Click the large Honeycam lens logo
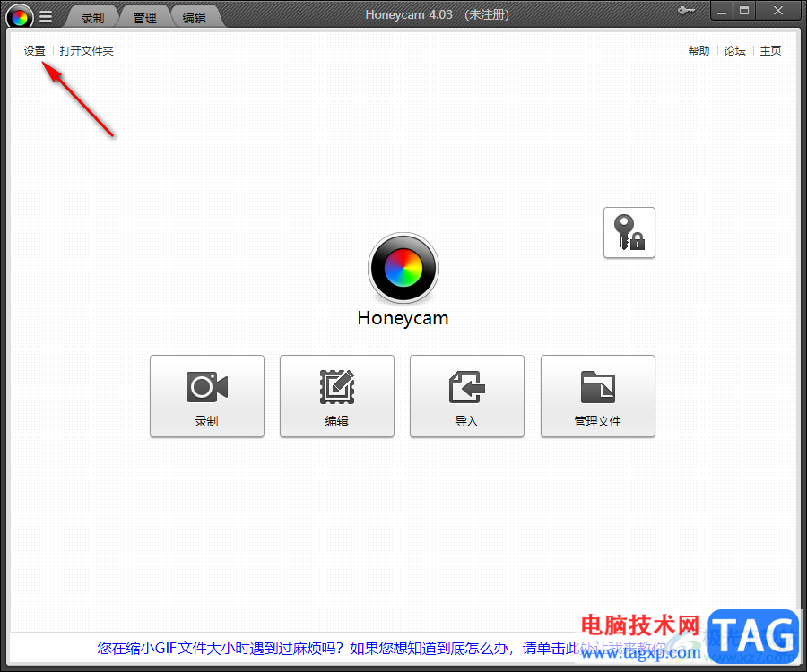 (403, 268)
